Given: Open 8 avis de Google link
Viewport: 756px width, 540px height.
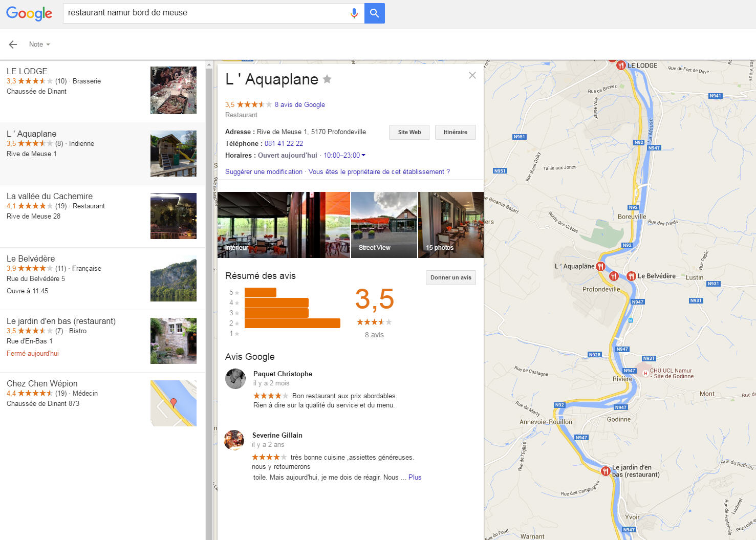Looking at the screenshot, I should pos(300,104).
